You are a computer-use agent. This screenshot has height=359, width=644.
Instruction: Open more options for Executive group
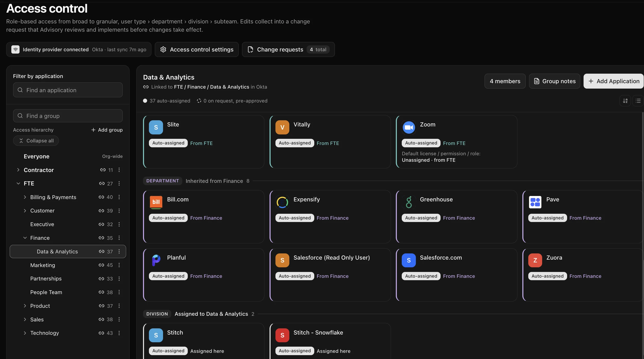119,224
